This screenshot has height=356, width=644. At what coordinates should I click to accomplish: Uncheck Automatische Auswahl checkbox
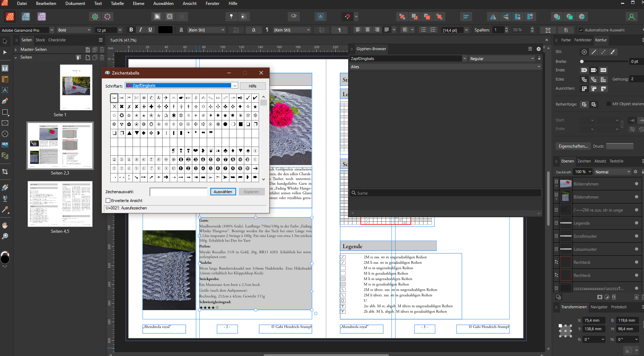[581, 30]
